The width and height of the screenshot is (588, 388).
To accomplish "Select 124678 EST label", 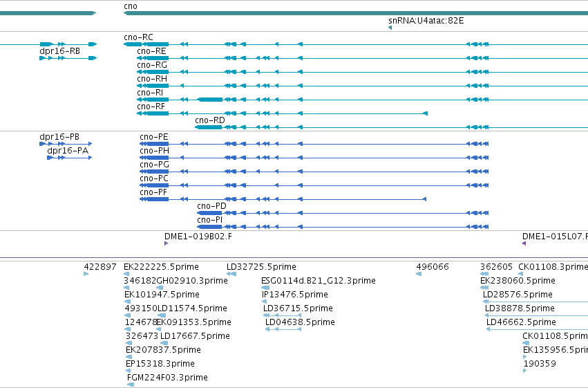I will 141,323.
